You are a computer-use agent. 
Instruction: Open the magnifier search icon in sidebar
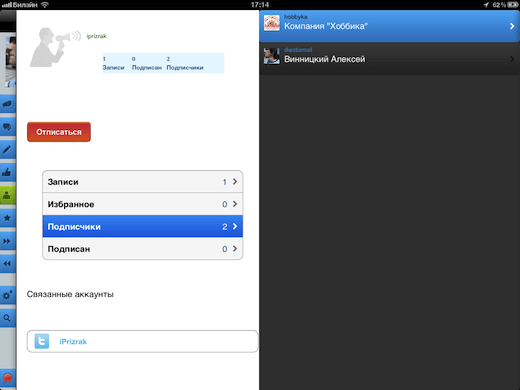[7, 318]
